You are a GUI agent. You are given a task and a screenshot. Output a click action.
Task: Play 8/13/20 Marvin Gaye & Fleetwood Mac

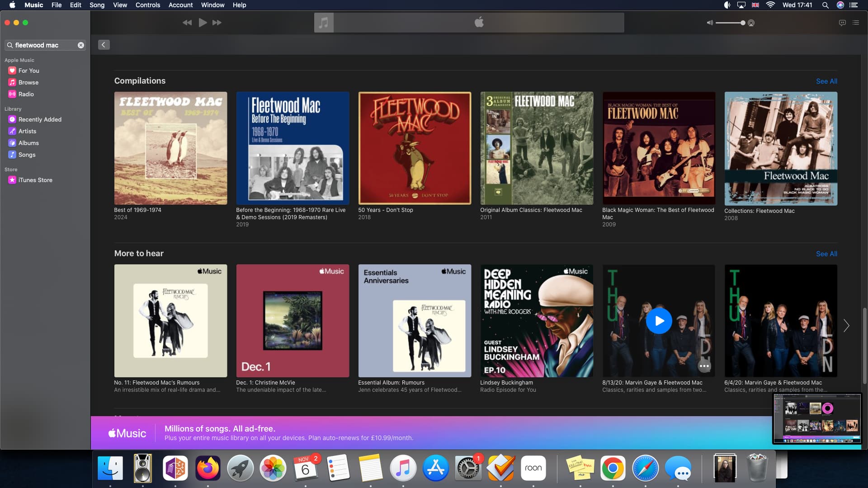(x=659, y=321)
